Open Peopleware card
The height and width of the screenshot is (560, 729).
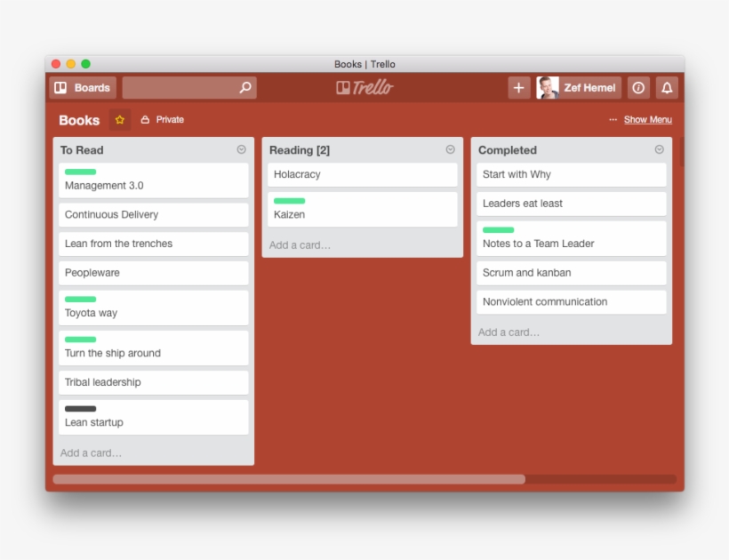(x=154, y=273)
